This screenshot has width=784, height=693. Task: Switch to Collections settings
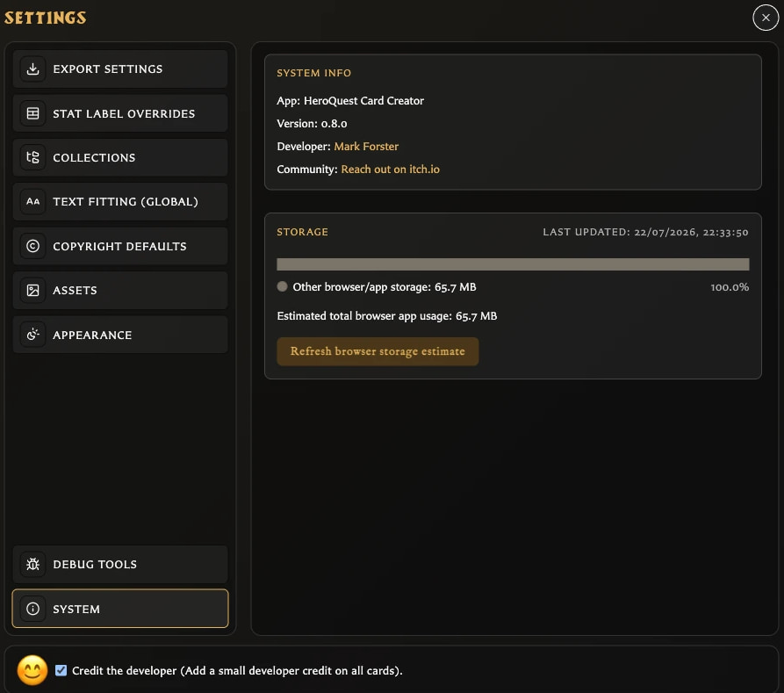pos(120,157)
